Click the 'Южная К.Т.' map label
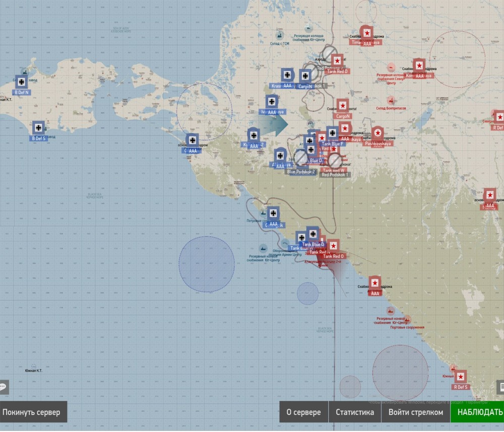The height and width of the screenshot is (432, 504). click(x=33, y=371)
